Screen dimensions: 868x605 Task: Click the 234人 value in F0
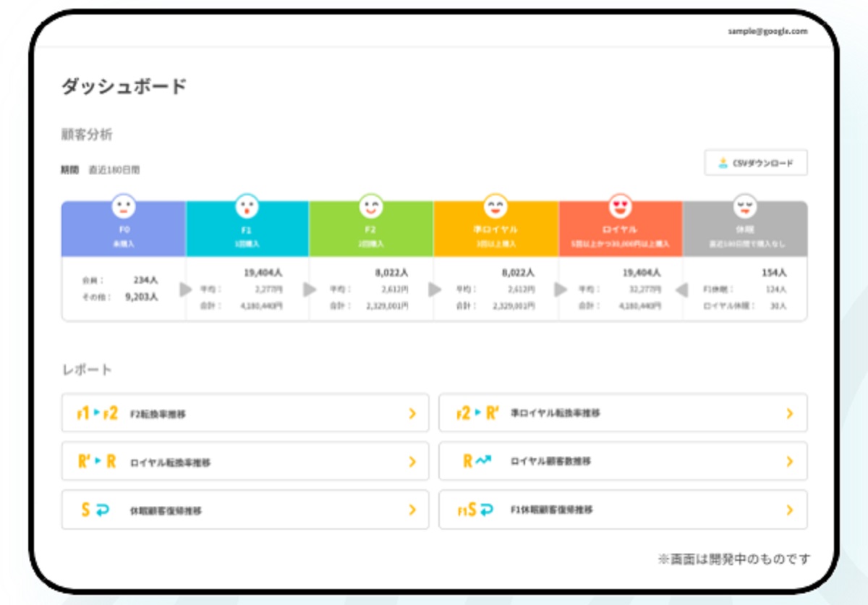(145, 279)
